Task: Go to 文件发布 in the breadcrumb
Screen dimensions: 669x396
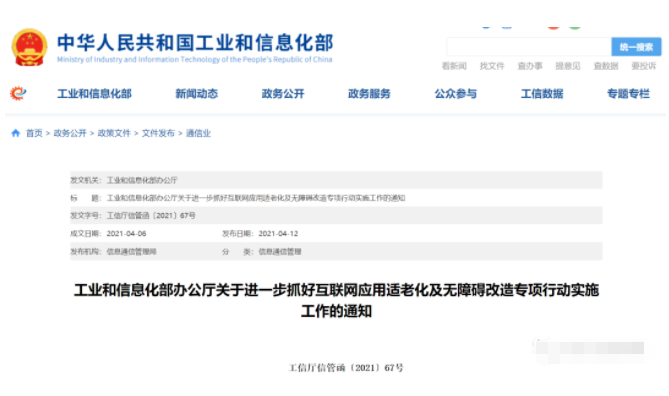Action: pos(158,133)
